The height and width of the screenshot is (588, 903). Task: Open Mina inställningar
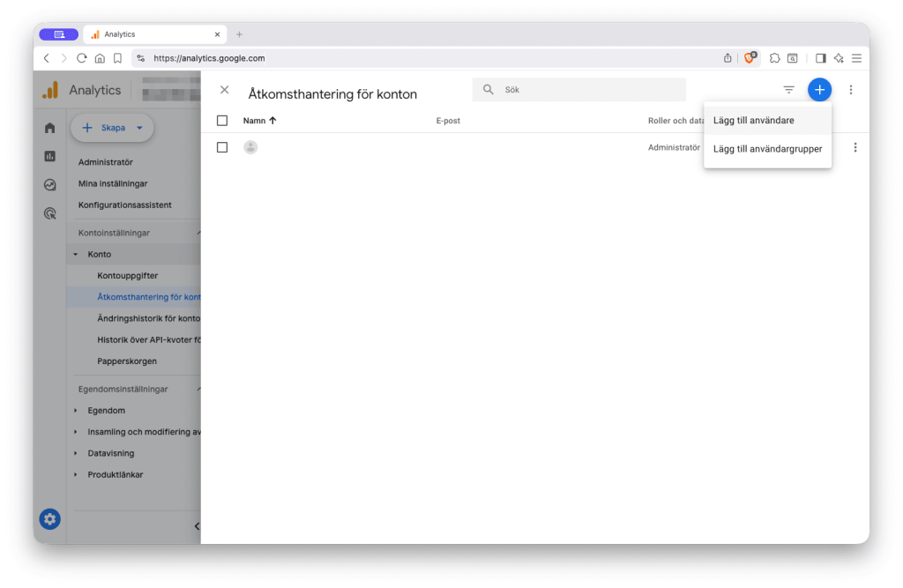click(x=113, y=183)
